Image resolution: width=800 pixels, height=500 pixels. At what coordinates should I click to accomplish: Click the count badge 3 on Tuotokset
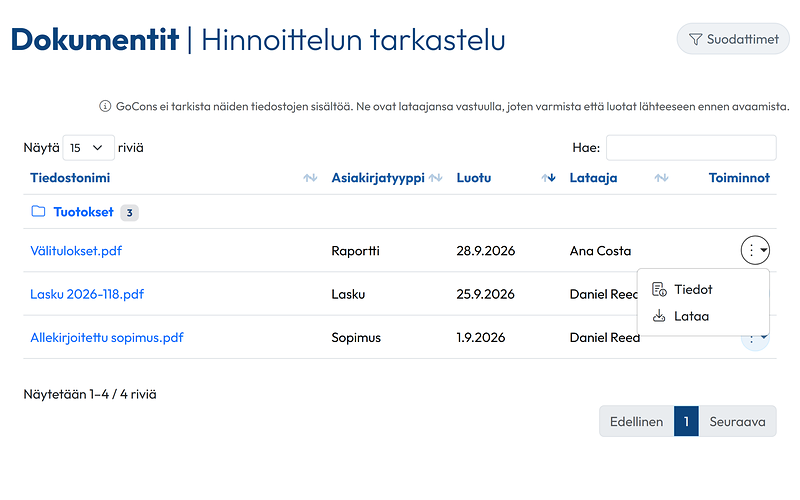coord(130,213)
